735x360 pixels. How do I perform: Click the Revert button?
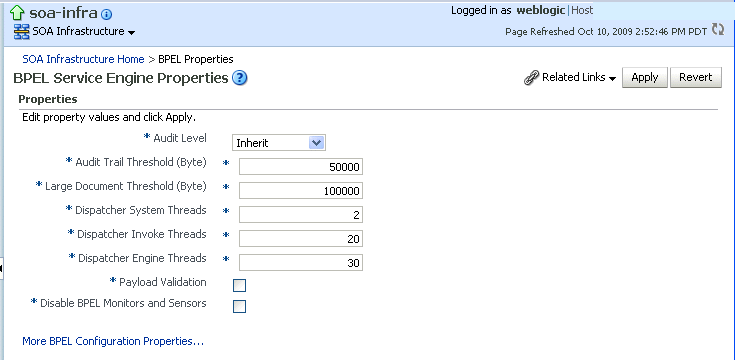(x=696, y=77)
